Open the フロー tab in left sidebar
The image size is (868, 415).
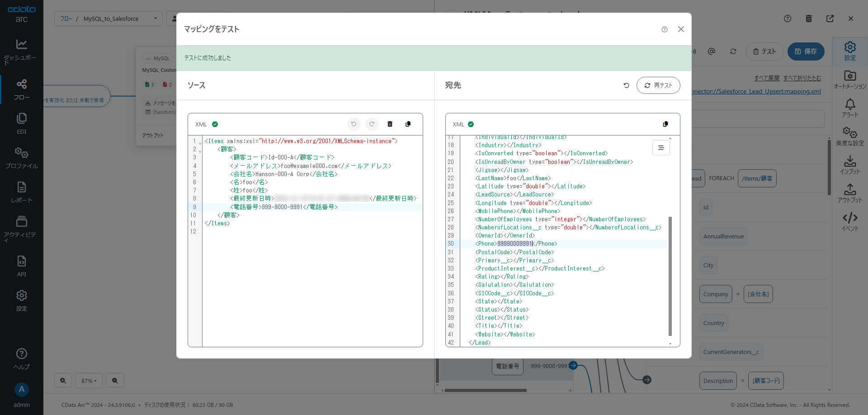(x=21, y=89)
